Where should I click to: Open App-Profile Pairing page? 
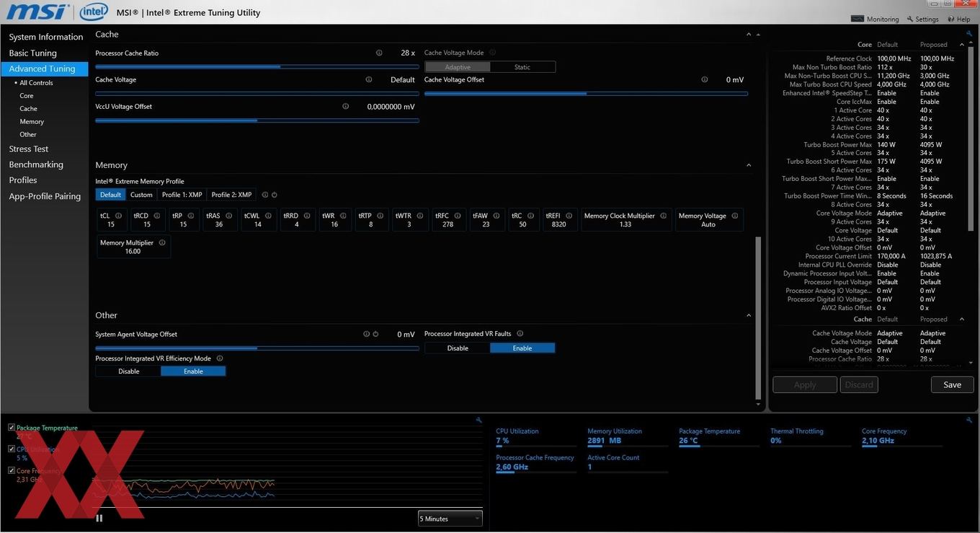click(45, 196)
